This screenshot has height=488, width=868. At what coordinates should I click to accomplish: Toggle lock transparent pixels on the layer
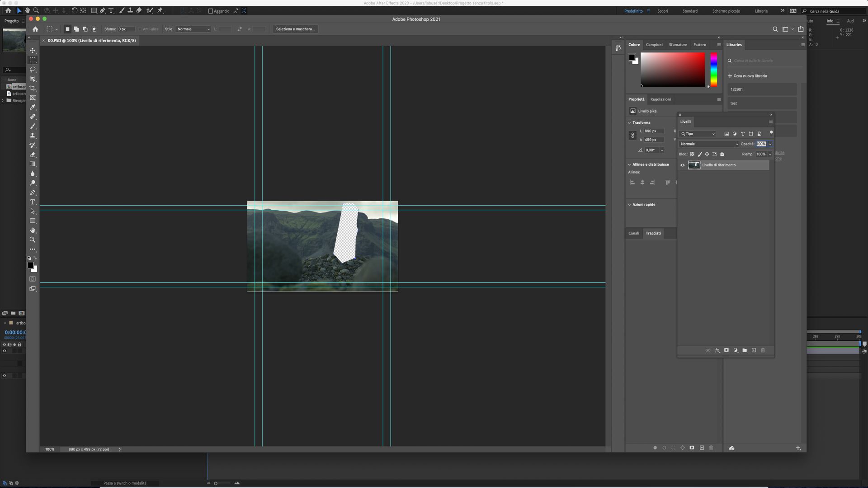693,154
